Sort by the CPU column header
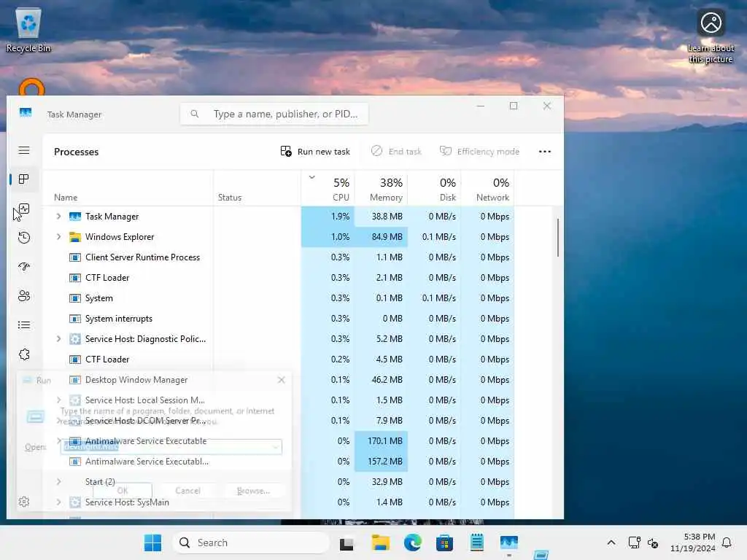 (328, 189)
